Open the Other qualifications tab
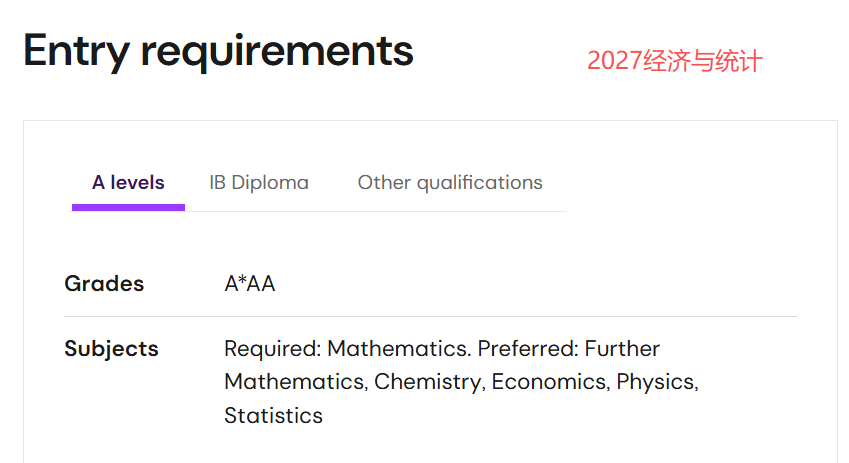This screenshot has width=849, height=463. click(450, 183)
